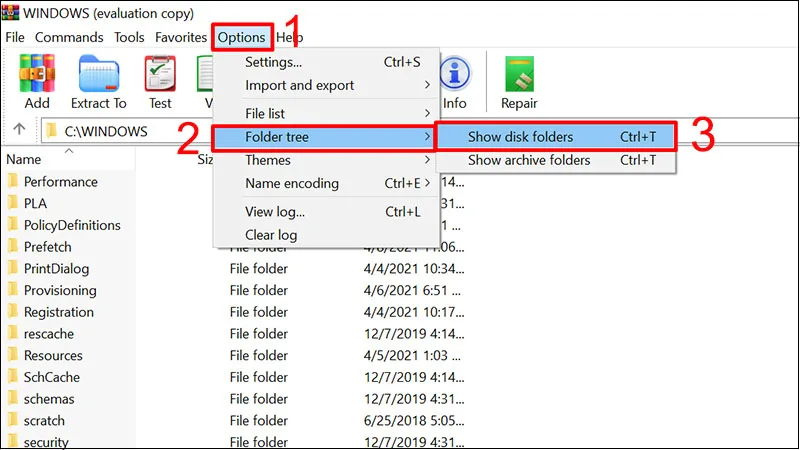Select the SchCache folder name
Screen dimensions: 800x450
click(x=52, y=377)
